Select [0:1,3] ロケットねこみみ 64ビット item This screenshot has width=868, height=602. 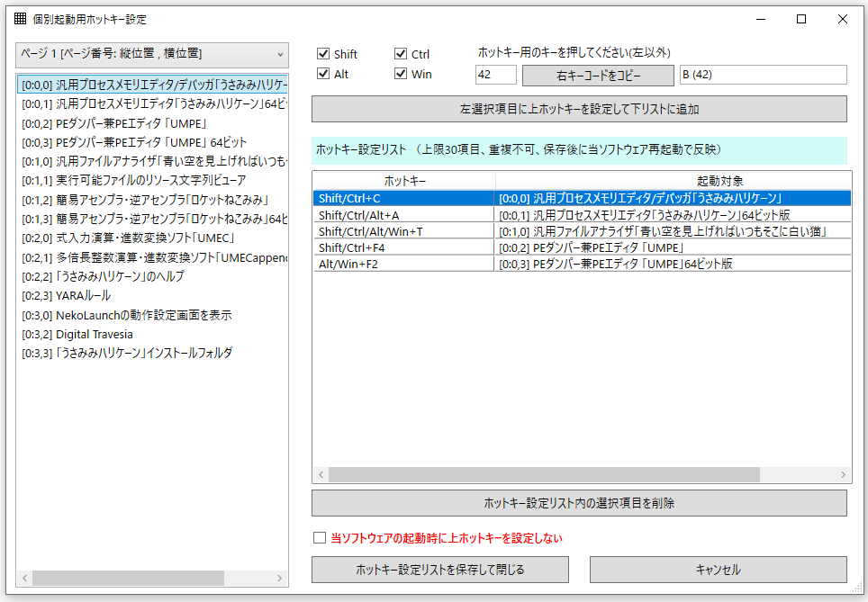pos(152,219)
